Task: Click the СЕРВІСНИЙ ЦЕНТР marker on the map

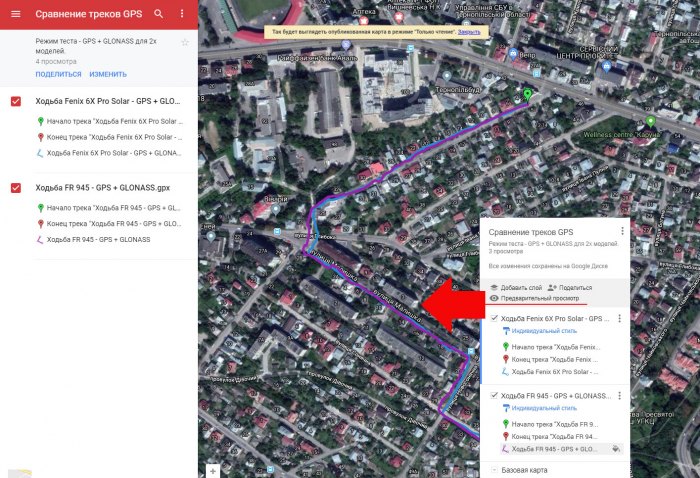Action: point(606,67)
